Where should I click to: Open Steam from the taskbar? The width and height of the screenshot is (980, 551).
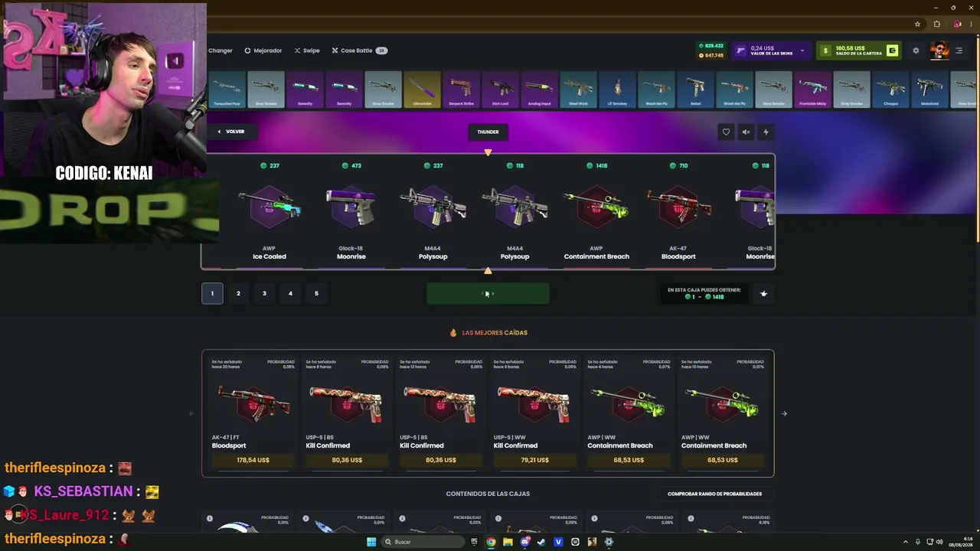541,542
